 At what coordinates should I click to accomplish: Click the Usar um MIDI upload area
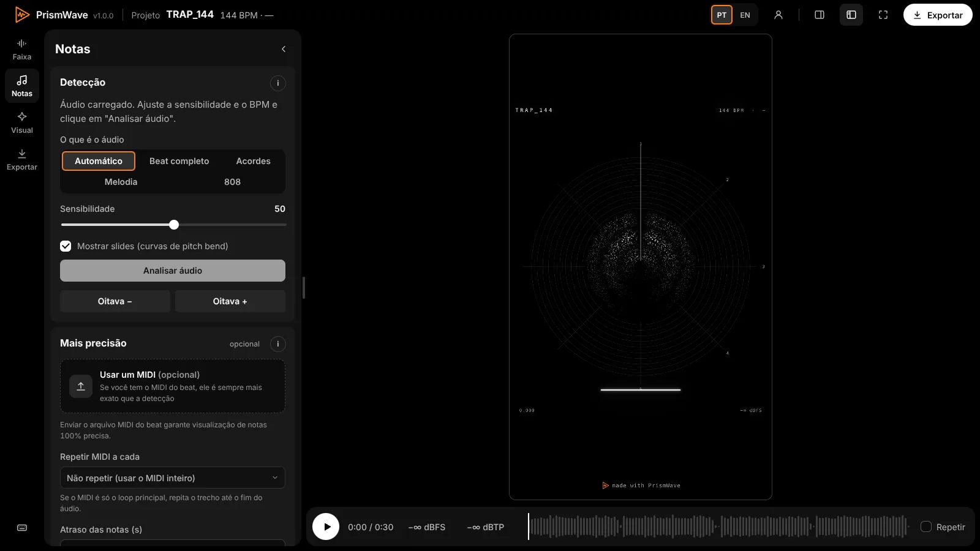pos(173,386)
